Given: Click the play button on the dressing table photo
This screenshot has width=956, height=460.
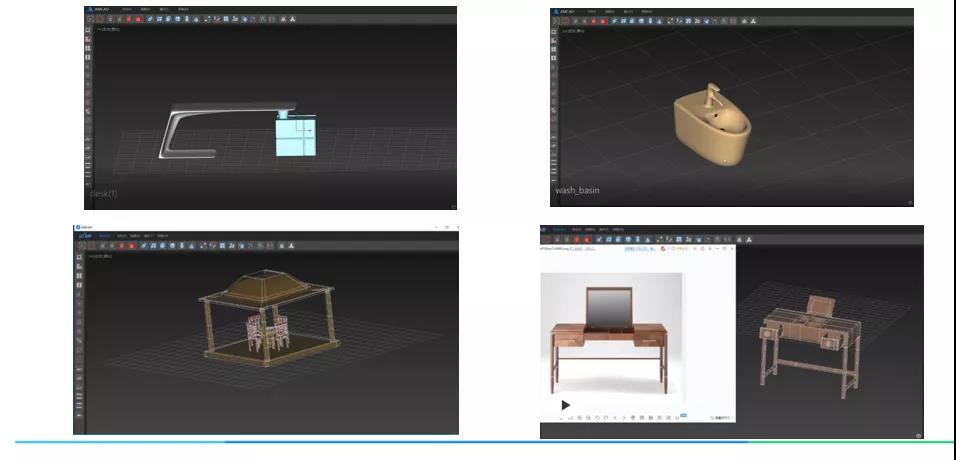Looking at the screenshot, I should click(x=565, y=405).
